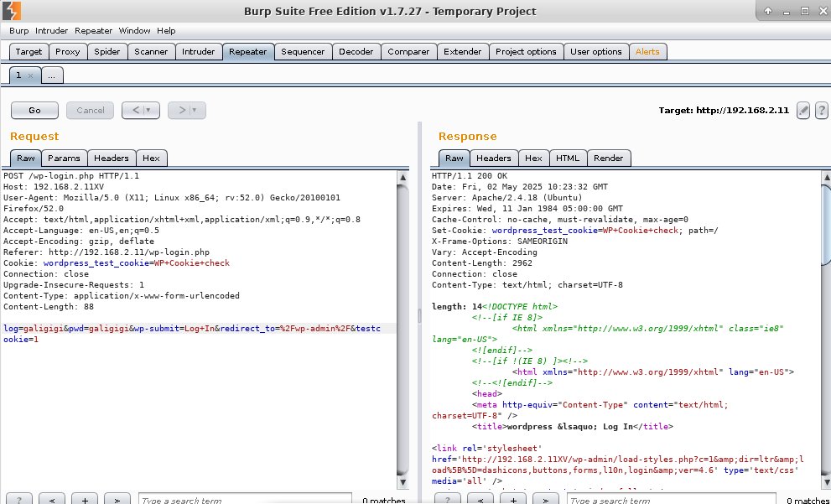Open the Intruder menu
Screen dimensions: 831x504
(51, 31)
